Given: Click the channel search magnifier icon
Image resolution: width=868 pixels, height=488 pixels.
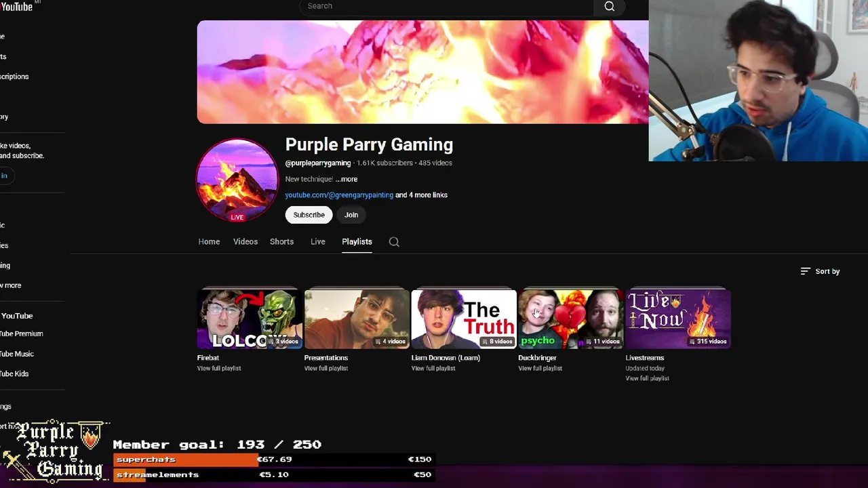Looking at the screenshot, I should pos(394,242).
